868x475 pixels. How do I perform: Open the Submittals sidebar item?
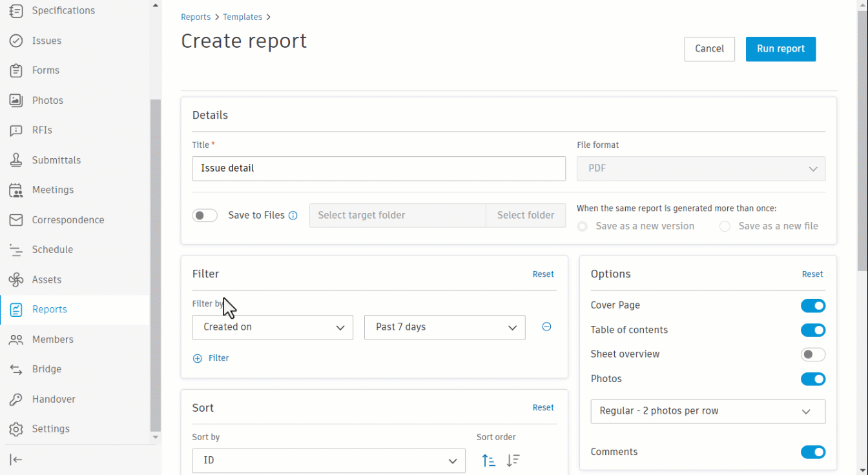click(x=56, y=160)
